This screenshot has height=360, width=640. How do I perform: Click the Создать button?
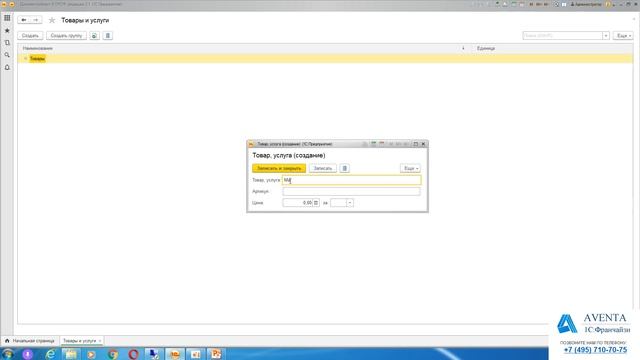coord(30,36)
